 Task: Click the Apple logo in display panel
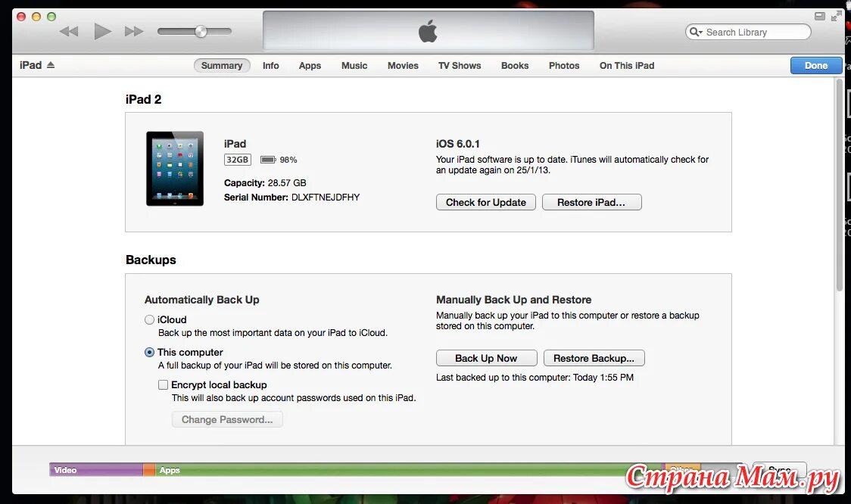point(428,31)
